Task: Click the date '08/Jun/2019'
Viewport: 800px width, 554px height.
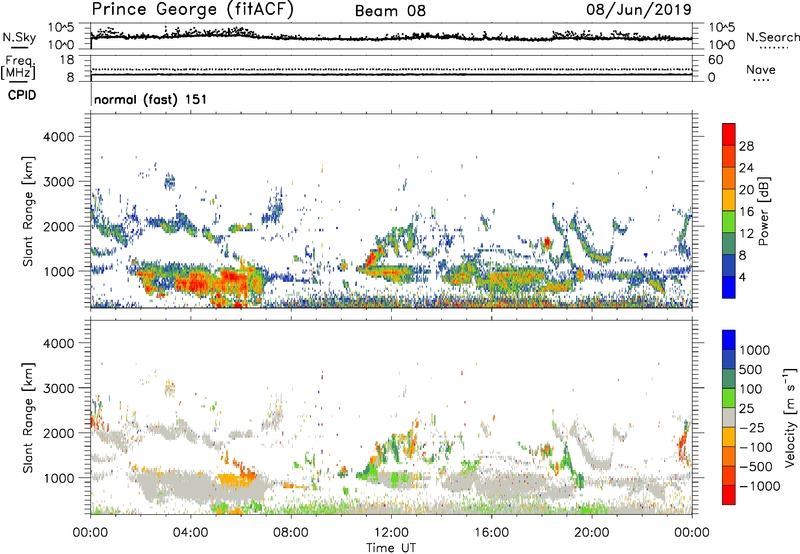Action: pos(639,10)
